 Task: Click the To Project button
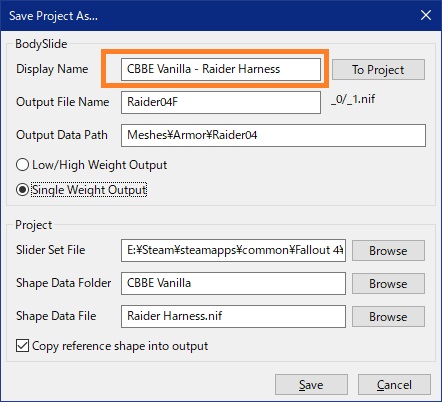(378, 69)
